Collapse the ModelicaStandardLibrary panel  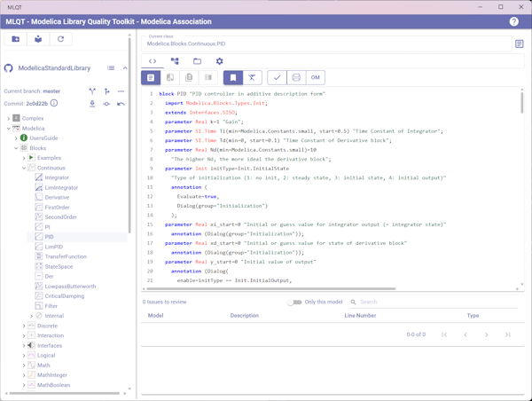point(125,68)
